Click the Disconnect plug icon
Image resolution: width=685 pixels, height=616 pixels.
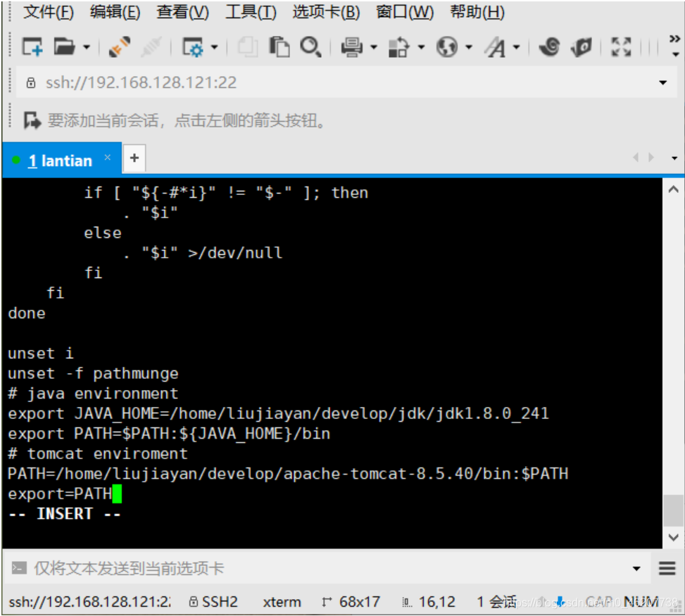pos(119,46)
